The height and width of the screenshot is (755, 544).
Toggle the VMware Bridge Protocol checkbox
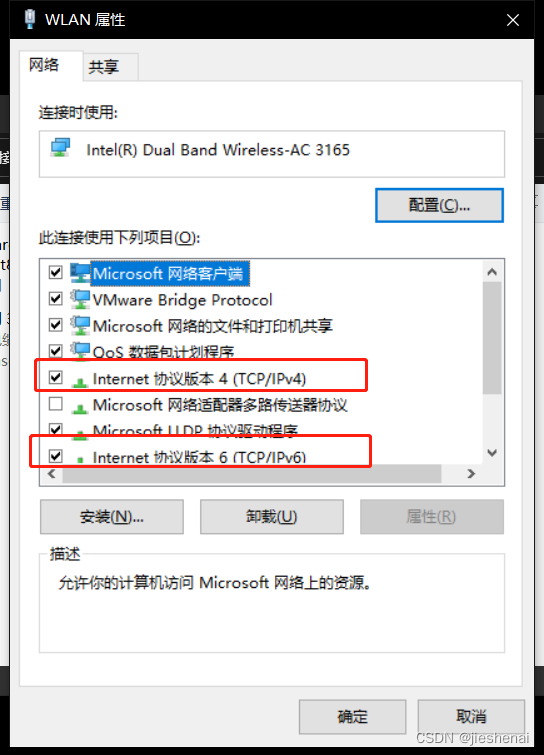[x=56, y=299]
